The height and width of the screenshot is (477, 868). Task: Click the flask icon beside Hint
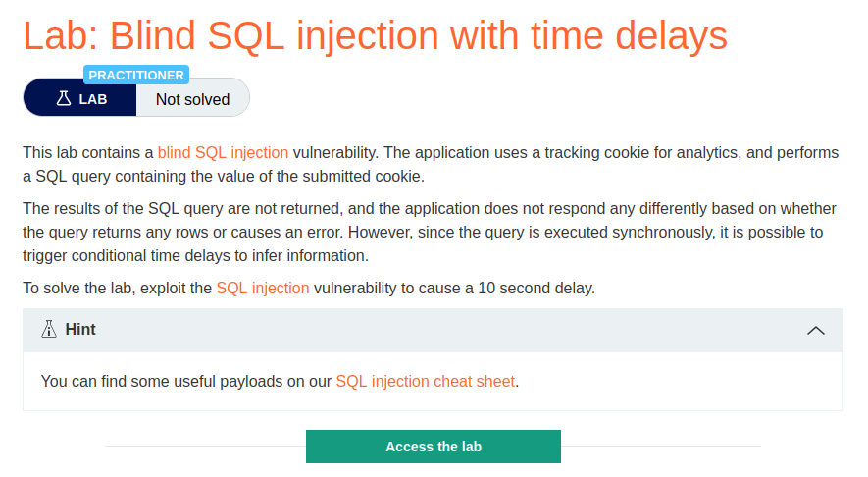coord(49,329)
